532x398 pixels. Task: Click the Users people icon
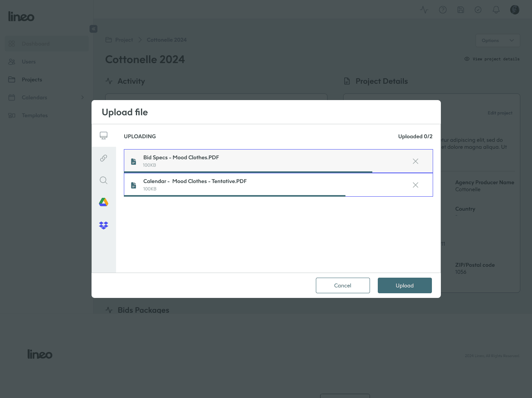(12, 62)
